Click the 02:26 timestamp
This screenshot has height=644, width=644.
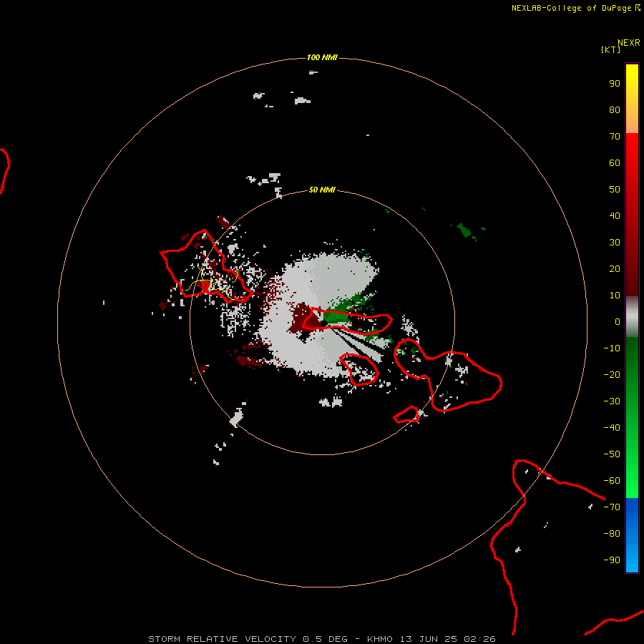pyautogui.click(x=479, y=639)
